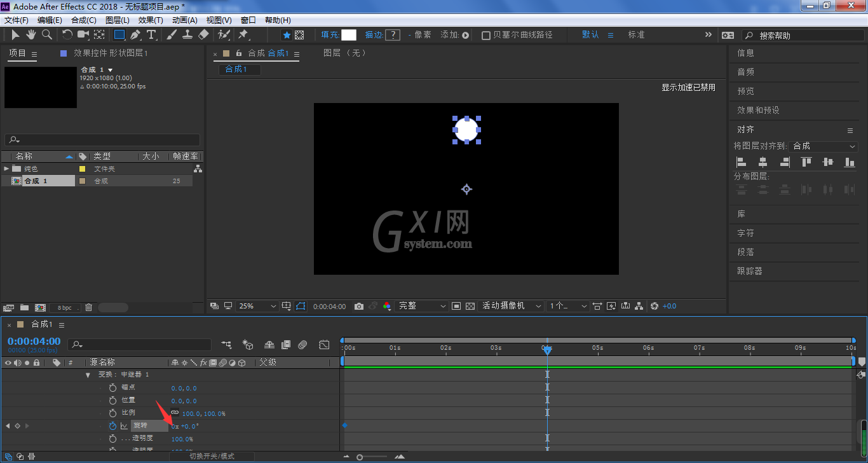This screenshot has height=463, width=868.
Task: Toggle the rotation property stopwatch
Action: [113, 425]
